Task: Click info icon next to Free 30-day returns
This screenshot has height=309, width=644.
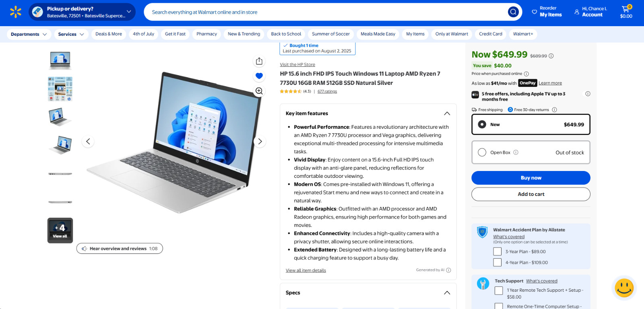Action: coord(554,110)
